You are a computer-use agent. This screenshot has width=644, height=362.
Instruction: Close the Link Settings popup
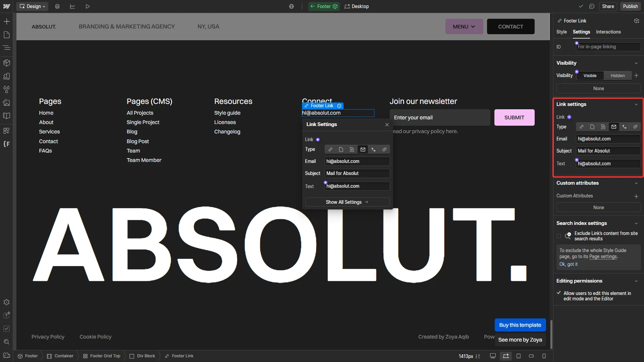[x=387, y=125]
